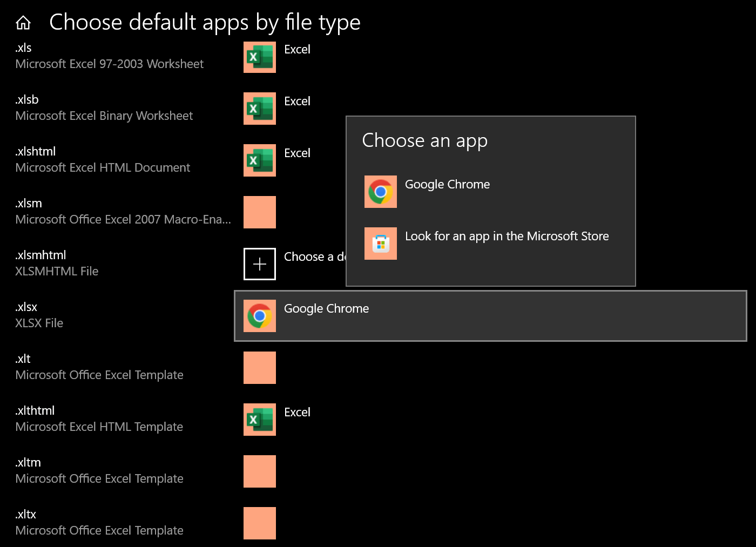Select XLSMHTML File description
Viewport: 756px width, 547px height.
[x=57, y=271]
